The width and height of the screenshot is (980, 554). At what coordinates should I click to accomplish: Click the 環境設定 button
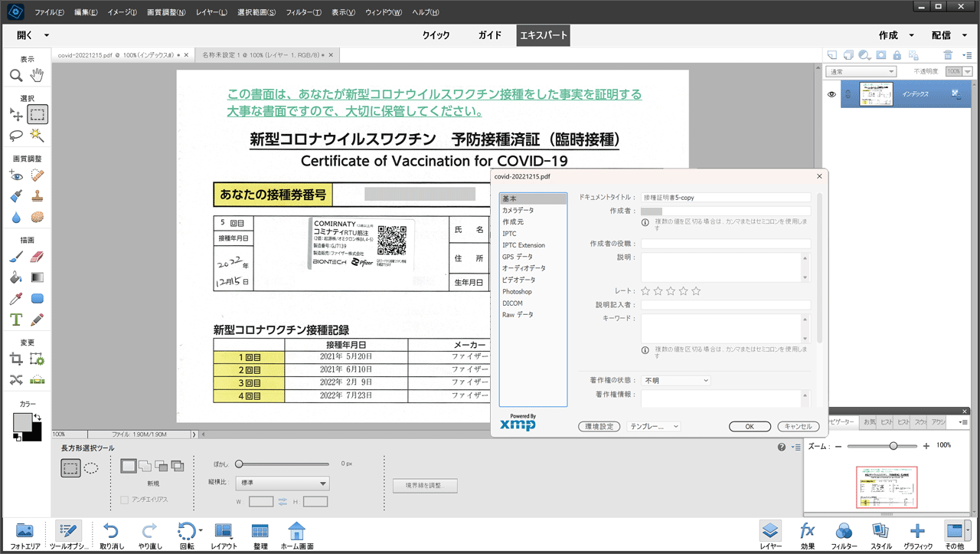point(599,427)
